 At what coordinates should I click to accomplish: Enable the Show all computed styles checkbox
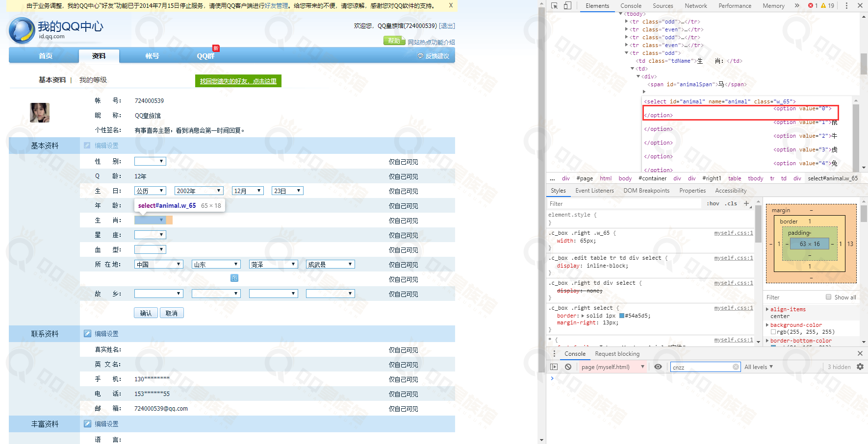pos(828,297)
